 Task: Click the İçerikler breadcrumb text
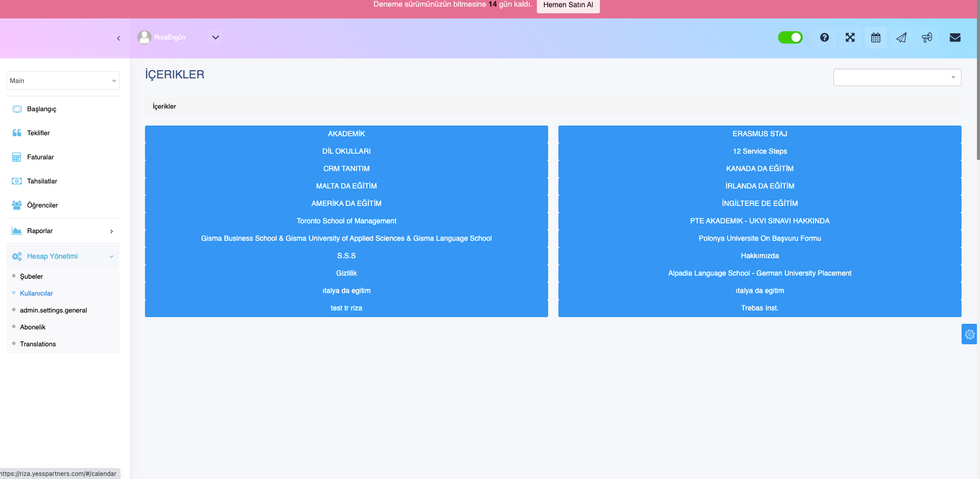pyautogui.click(x=164, y=107)
